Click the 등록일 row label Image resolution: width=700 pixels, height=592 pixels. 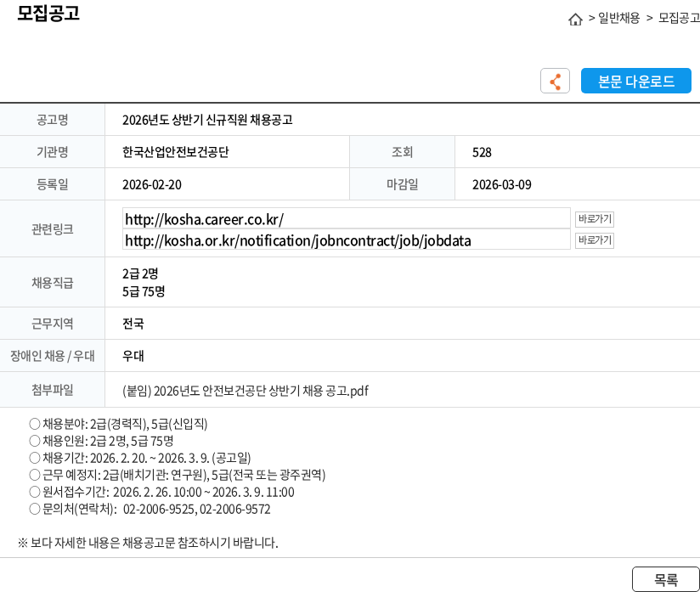pyautogui.click(x=52, y=184)
